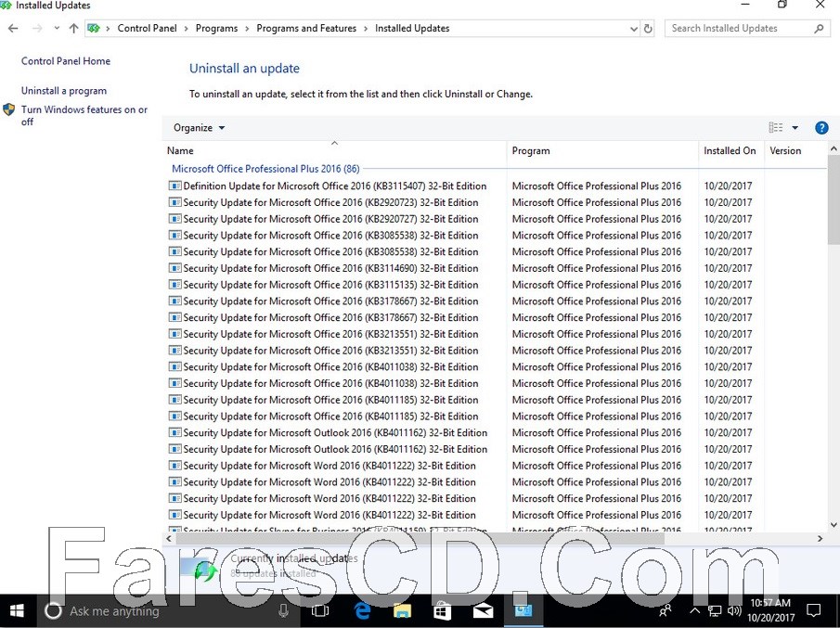Click the horizontal scrollbar left arrow
Viewport: 840px width, 628px height.
(169, 539)
